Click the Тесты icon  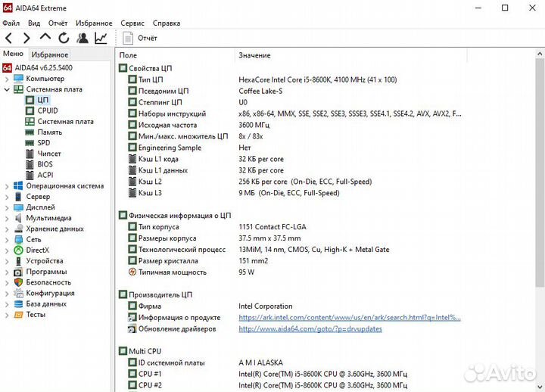tap(18, 315)
